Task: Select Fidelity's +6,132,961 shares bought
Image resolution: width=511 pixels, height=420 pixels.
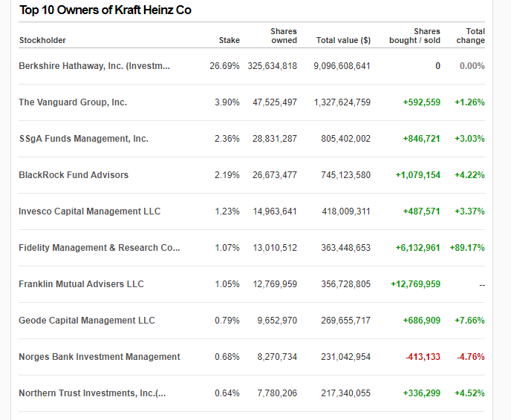Action: coord(418,248)
